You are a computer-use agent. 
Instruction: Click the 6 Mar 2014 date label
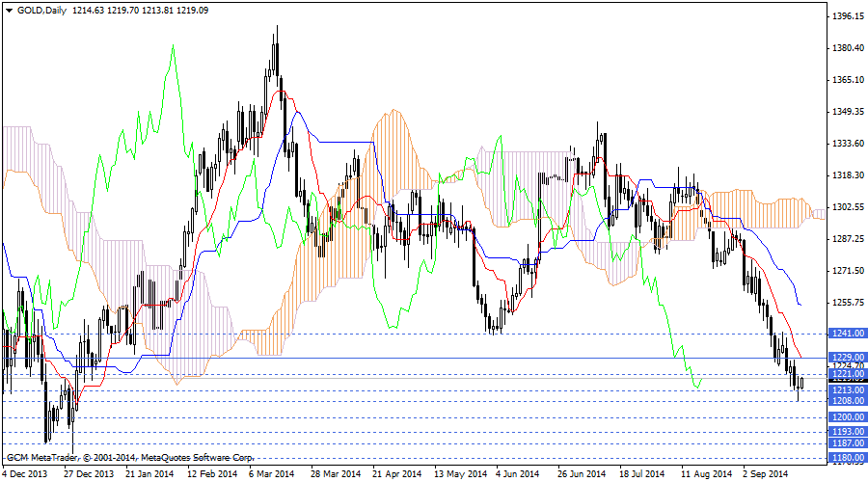pyautogui.click(x=272, y=474)
